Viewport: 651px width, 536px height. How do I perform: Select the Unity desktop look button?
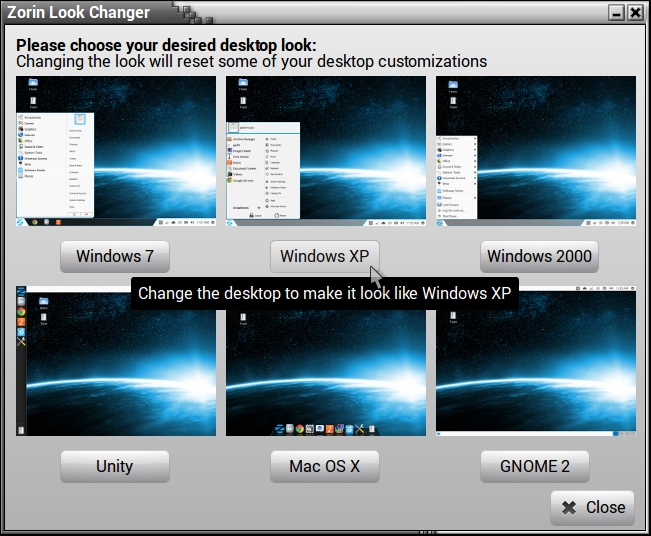115,466
